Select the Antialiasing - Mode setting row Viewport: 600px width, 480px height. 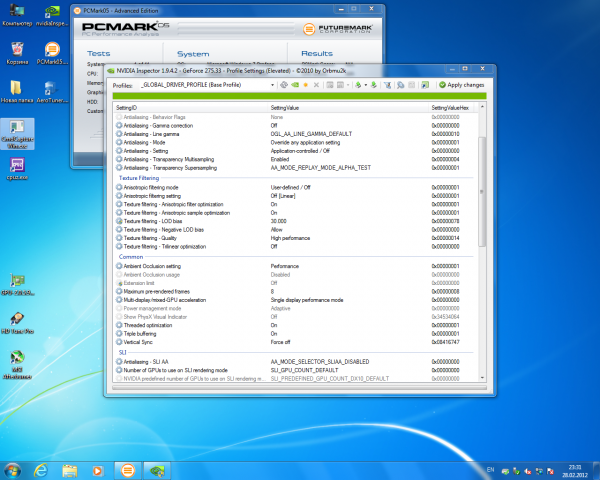click(x=295, y=142)
